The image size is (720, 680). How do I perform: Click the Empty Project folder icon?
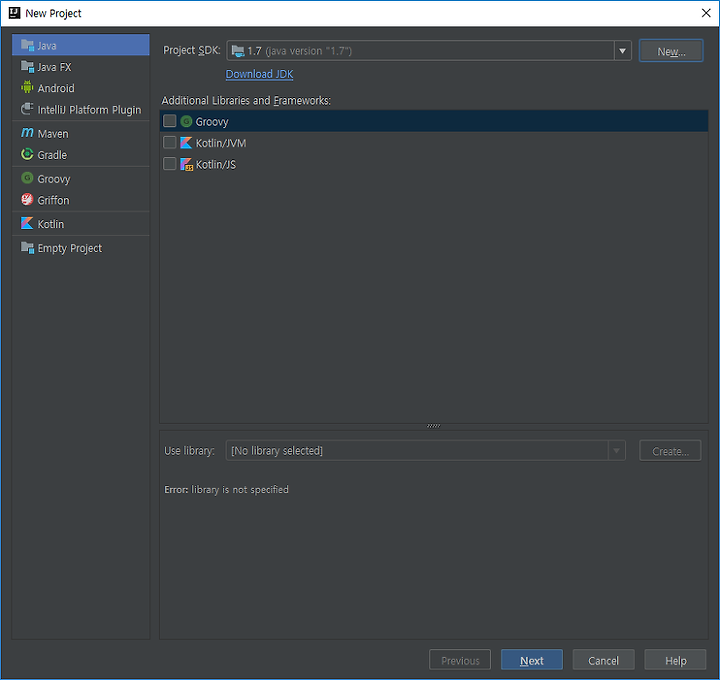27,248
